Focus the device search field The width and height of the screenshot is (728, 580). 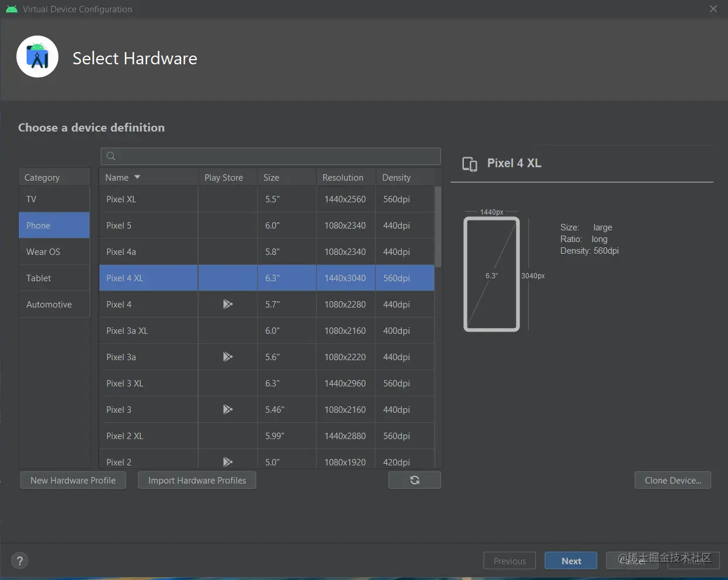tap(271, 156)
